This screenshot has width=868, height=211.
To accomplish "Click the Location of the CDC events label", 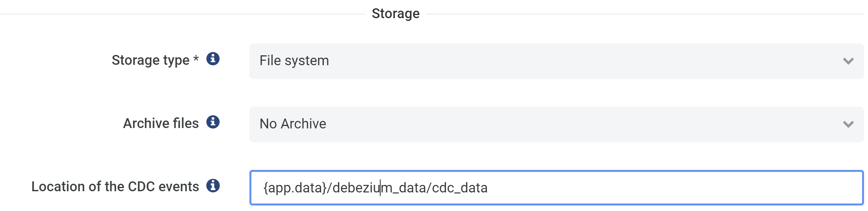I will point(115,187).
